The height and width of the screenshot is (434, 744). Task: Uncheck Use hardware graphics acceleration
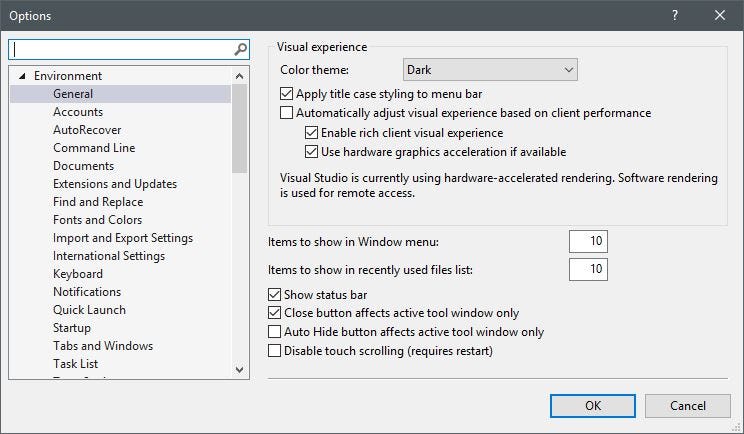point(311,151)
